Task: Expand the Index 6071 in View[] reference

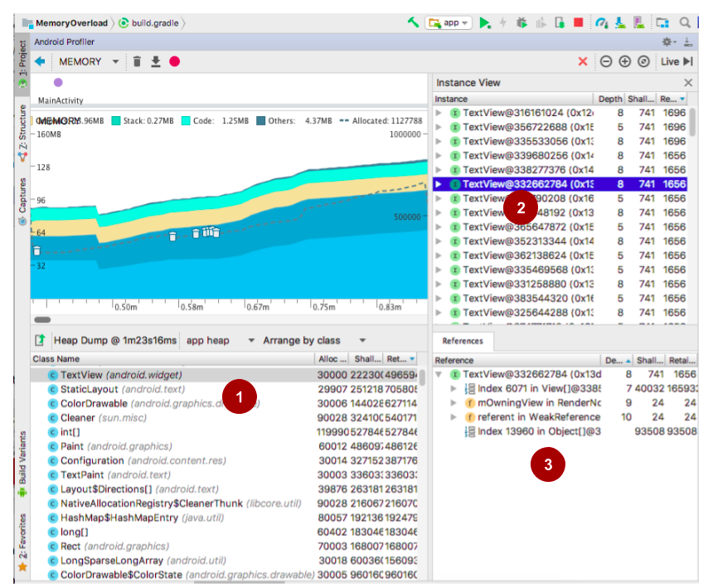Action: pos(454,388)
